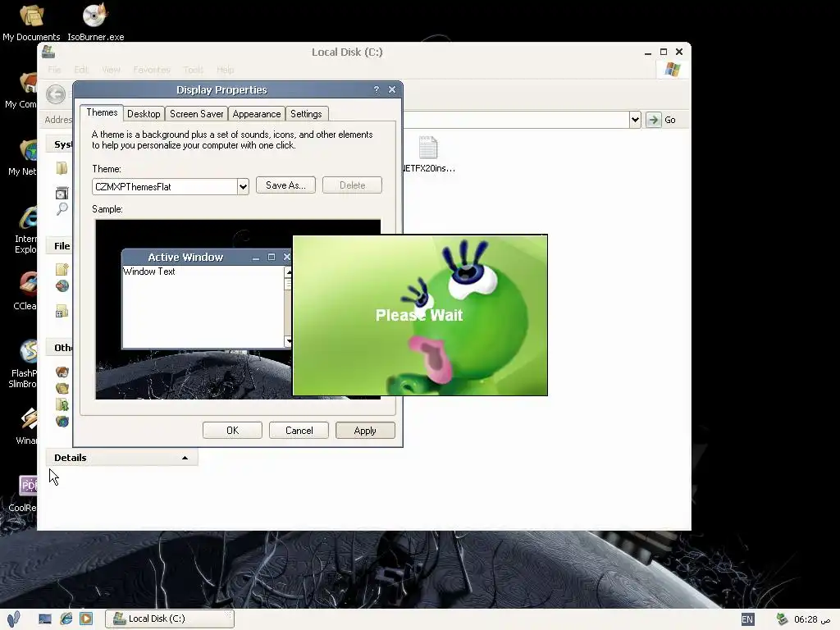Switch to the Themes tab
The image size is (840, 630).
pos(102,112)
